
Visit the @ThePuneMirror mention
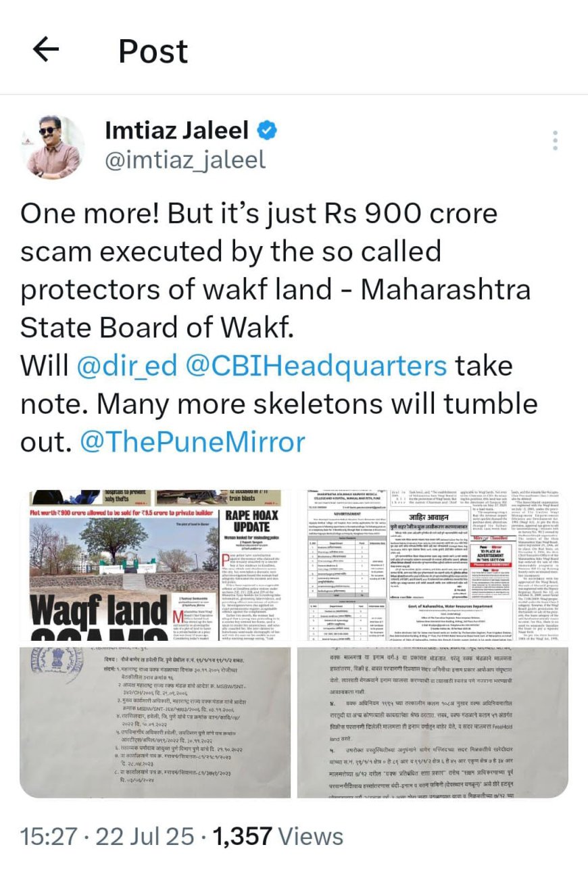(x=193, y=442)
